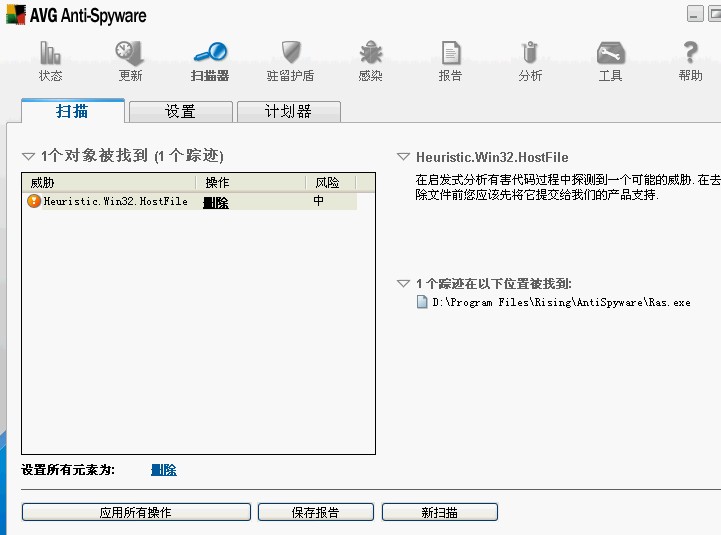Sort by the 威胁 column header

(x=109, y=183)
